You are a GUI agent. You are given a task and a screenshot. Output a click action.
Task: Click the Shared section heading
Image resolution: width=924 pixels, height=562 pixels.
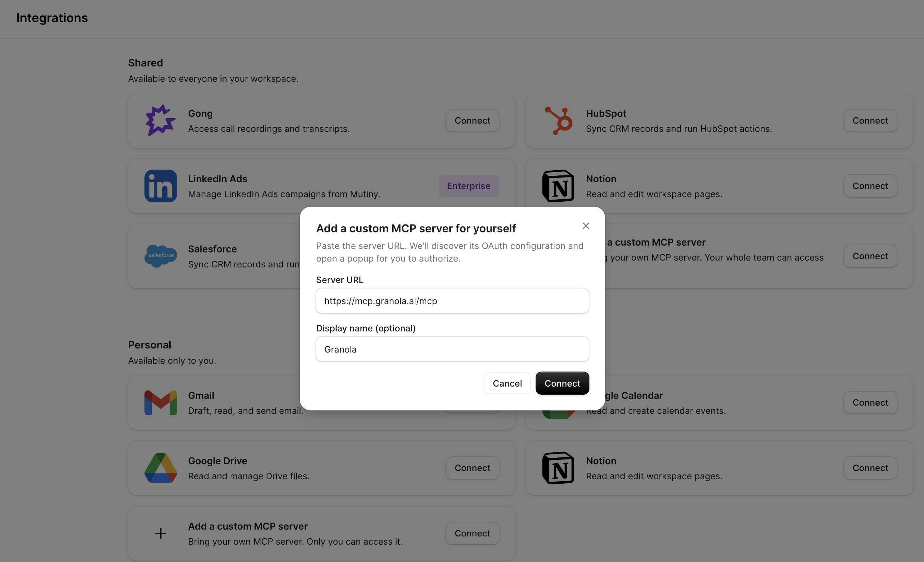click(145, 63)
